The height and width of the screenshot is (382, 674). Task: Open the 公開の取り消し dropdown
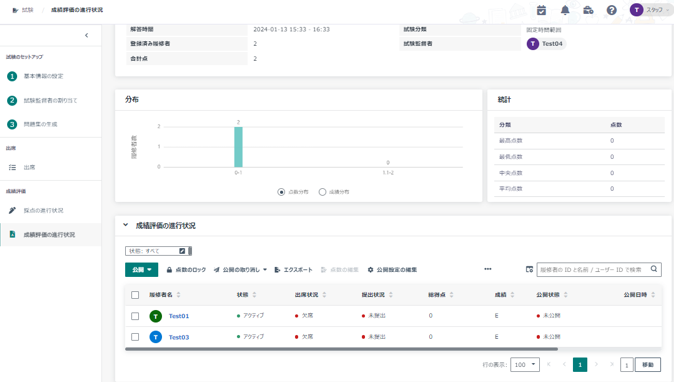click(x=240, y=270)
